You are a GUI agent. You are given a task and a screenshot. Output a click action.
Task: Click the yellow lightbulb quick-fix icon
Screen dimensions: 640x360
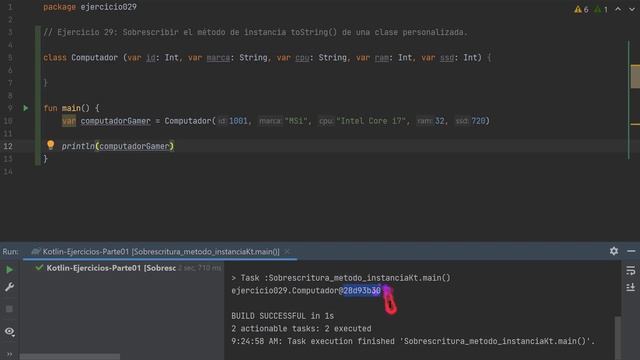click(51, 145)
